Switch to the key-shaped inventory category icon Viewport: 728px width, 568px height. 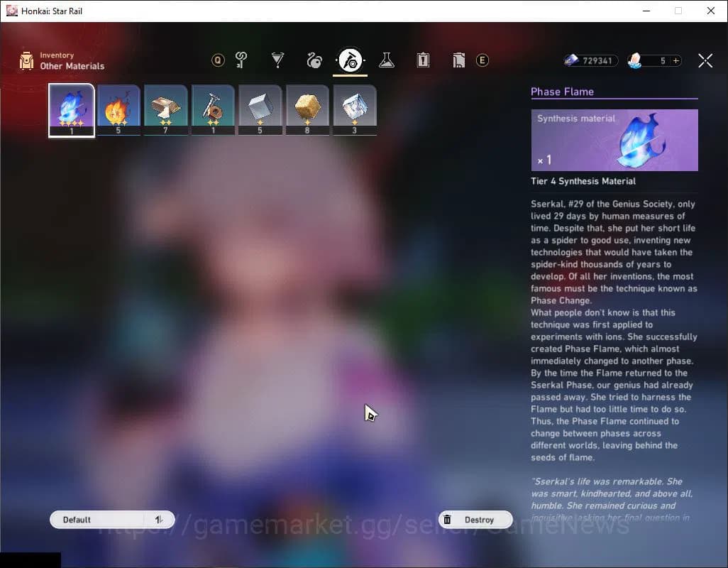(x=241, y=60)
